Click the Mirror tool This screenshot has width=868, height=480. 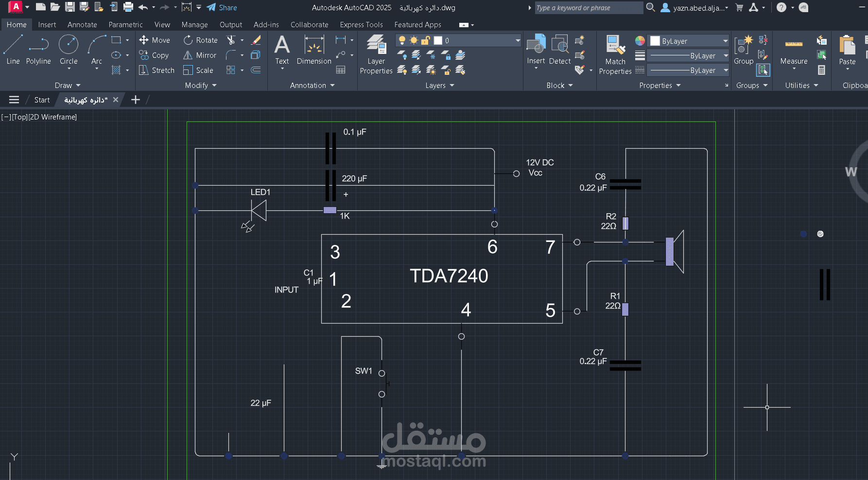pyautogui.click(x=200, y=55)
